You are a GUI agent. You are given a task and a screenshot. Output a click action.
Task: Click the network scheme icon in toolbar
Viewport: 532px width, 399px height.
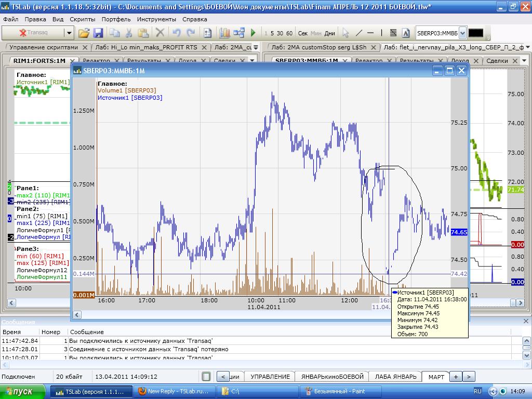(239, 33)
